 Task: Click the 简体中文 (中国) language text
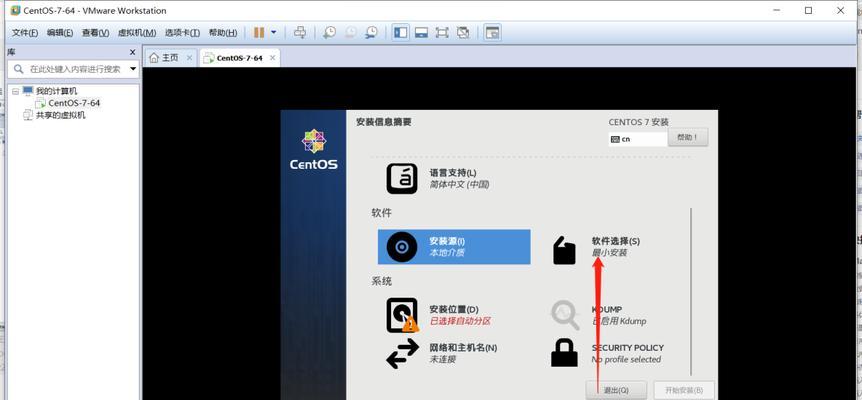point(459,185)
